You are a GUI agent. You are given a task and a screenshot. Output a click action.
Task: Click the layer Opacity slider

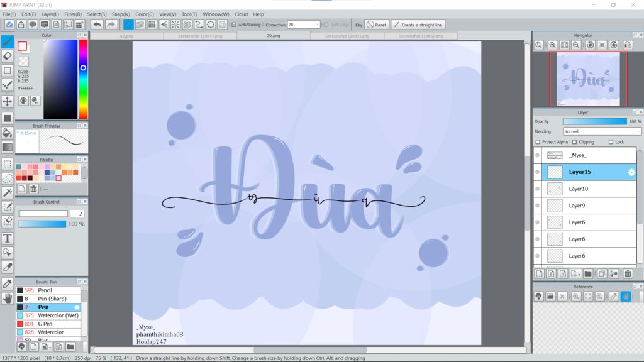tap(595, 121)
